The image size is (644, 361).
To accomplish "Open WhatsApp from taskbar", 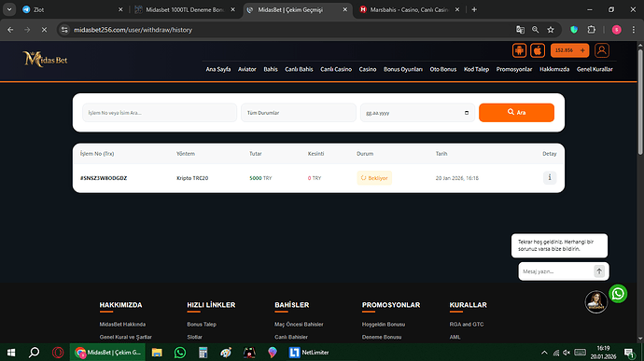I will coord(180,353).
